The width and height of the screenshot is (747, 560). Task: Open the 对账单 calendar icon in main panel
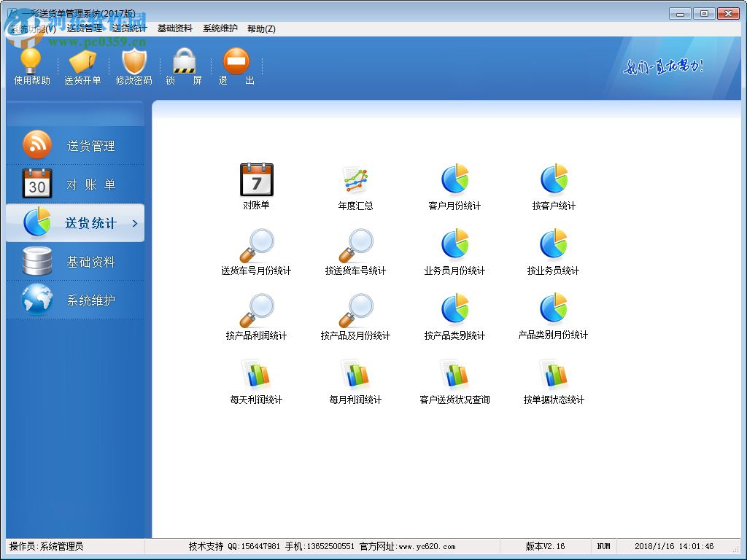click(256, 180)
